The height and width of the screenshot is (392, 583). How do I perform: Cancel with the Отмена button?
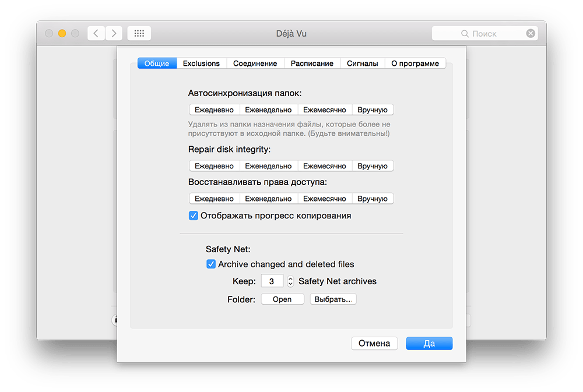point(374,343)
